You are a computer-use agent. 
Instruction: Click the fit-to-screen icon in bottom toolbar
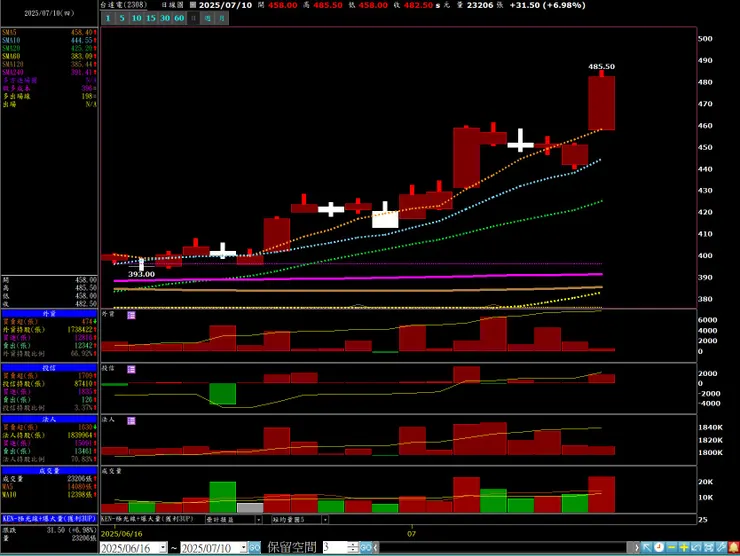(708, 548)
